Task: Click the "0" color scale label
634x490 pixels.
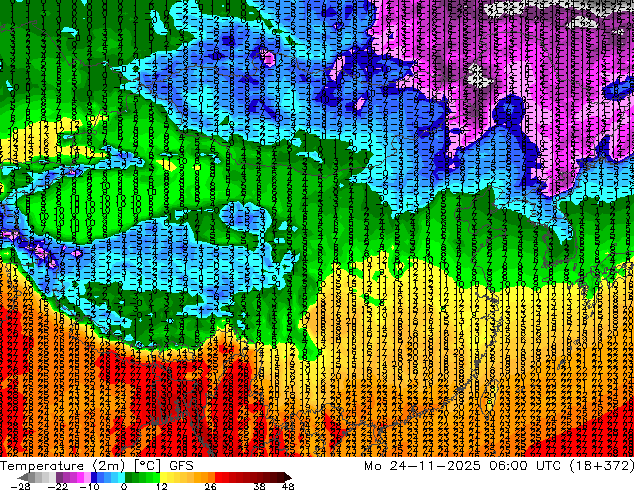Action: point(124,486)
